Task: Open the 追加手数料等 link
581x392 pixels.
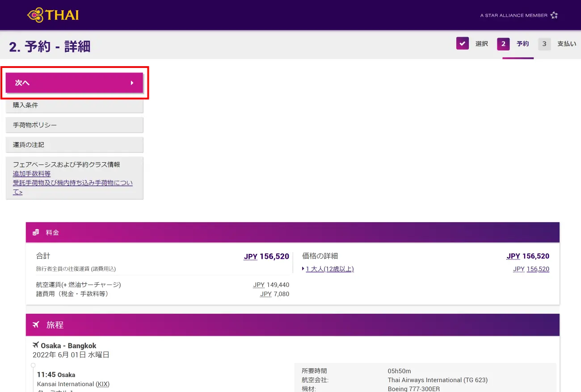Action: point(32,173)
